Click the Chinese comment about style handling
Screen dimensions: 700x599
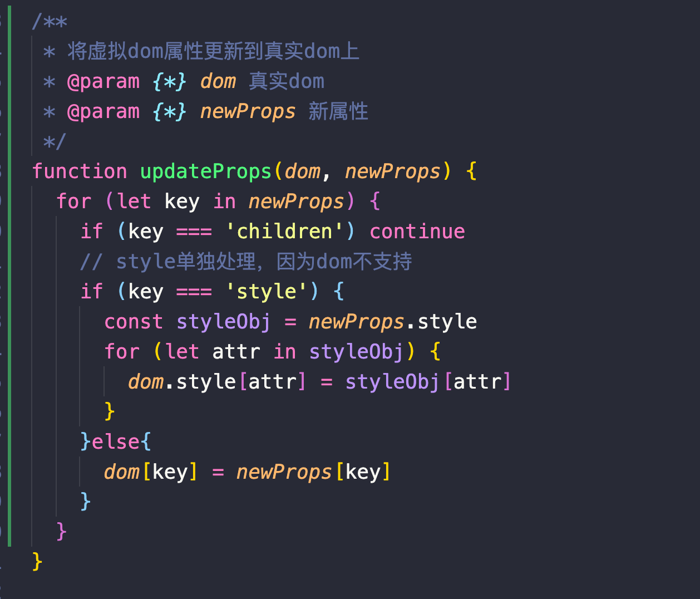coord(246,261)
